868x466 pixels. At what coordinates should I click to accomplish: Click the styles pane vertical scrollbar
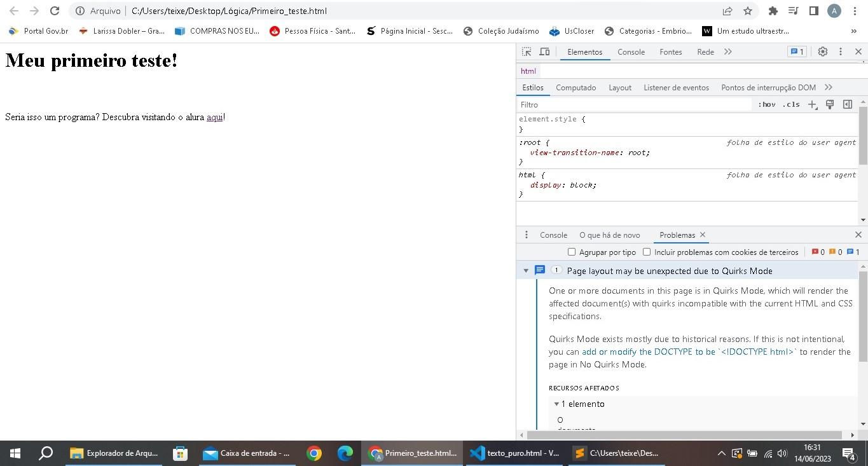click(x=863, y=137)
